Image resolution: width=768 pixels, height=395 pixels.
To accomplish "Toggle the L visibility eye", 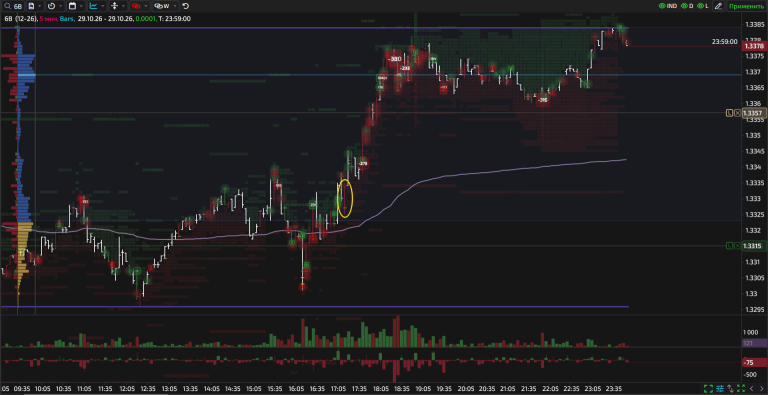I will pyautogui.click(x=703, y=6).
